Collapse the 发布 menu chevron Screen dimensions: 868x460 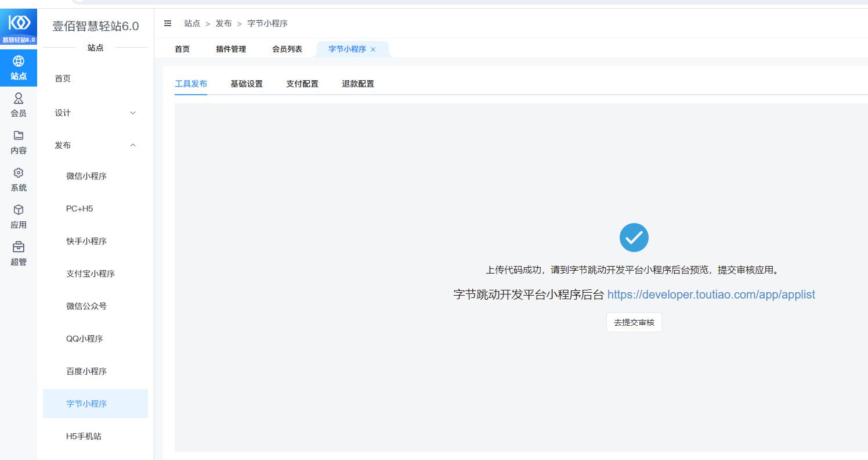click(x=133, y=145)
